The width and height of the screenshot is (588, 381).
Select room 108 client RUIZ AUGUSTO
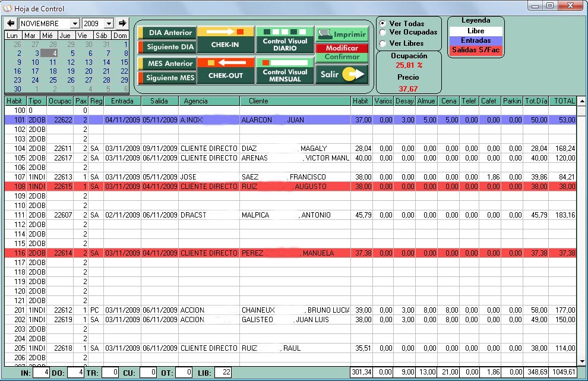coord(295,187)
